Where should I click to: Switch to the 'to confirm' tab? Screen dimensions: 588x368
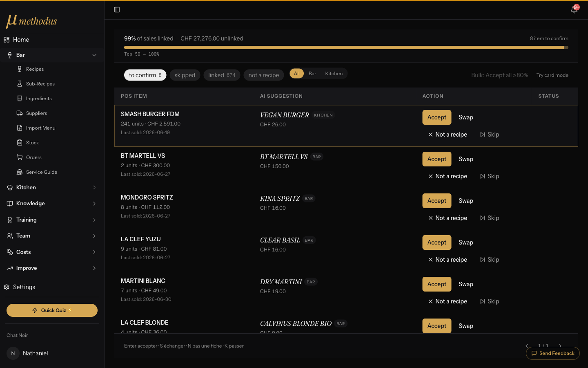[x=145, y=75]
